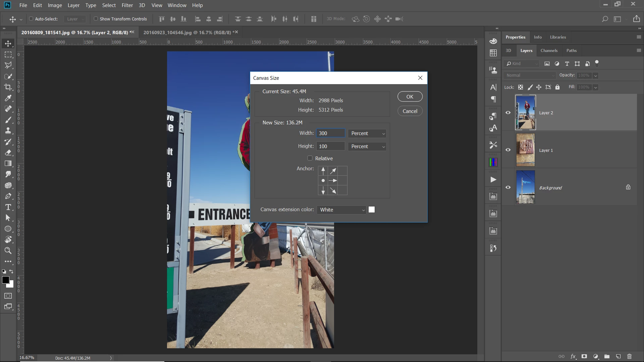Open the Height units Percent dropdown
Screen dimensions: 644x362
point(367,146)
